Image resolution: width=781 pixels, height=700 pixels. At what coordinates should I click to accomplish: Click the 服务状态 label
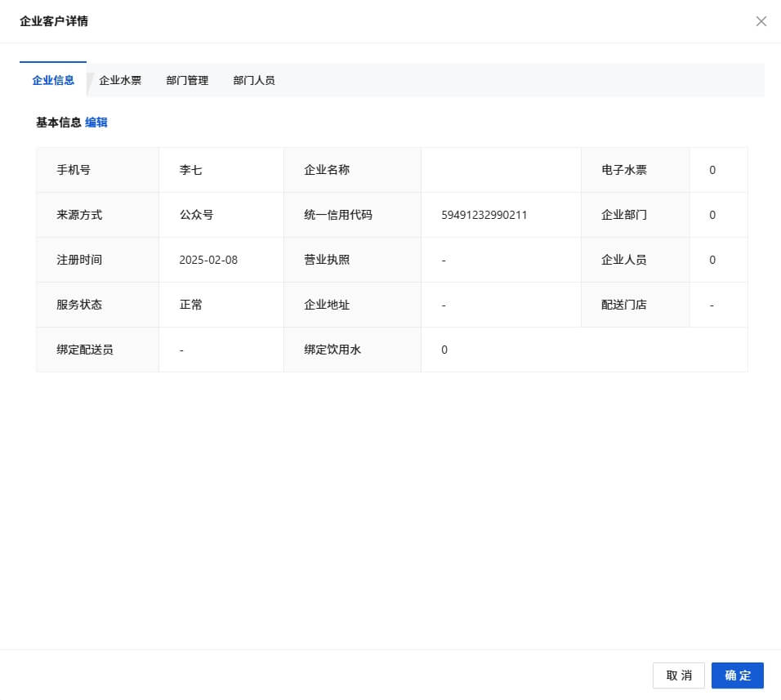pos(79,304)
